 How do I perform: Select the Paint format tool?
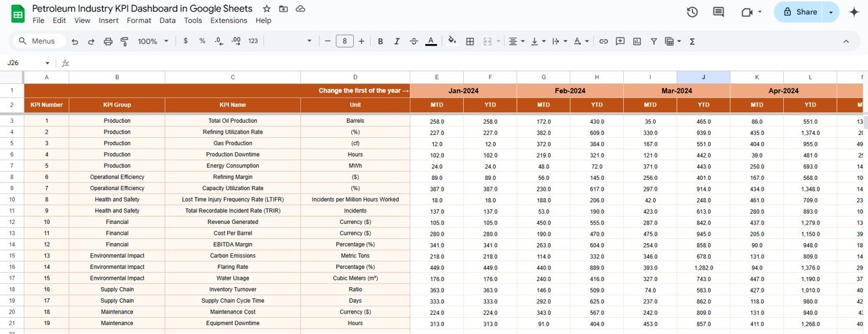(124, 41)
